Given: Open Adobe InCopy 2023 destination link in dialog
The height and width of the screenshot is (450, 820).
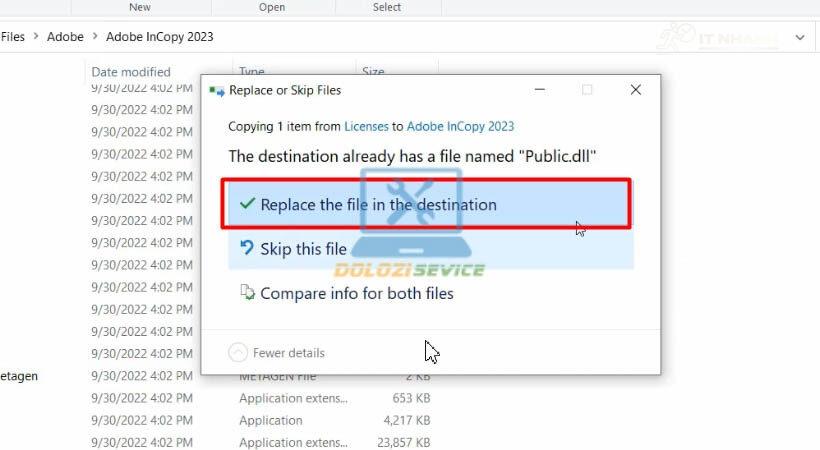Looking at the screenshot, I should [460, 126].
